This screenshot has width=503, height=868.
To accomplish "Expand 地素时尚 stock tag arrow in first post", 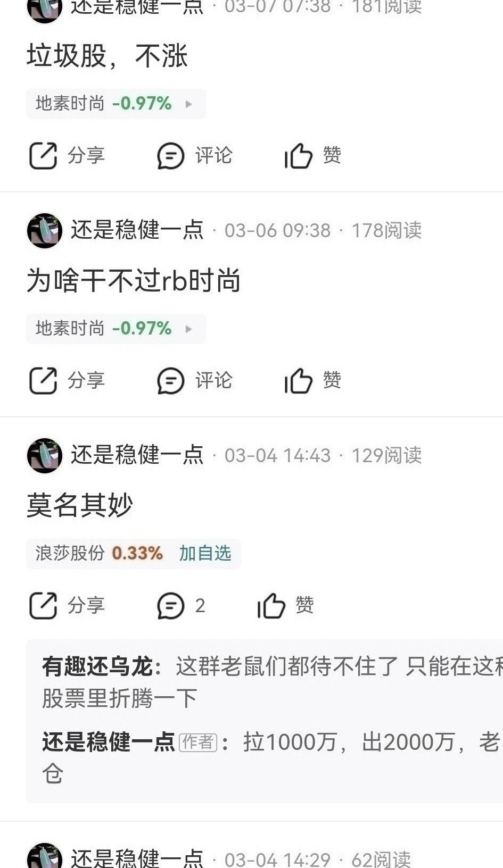I will [188, 104].
